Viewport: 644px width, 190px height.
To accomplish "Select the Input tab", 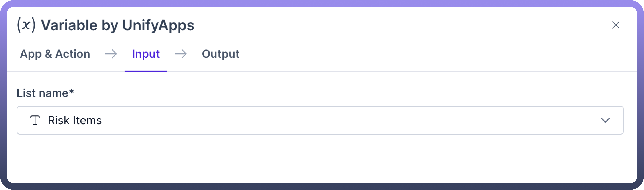I will (x=146, y=54).
